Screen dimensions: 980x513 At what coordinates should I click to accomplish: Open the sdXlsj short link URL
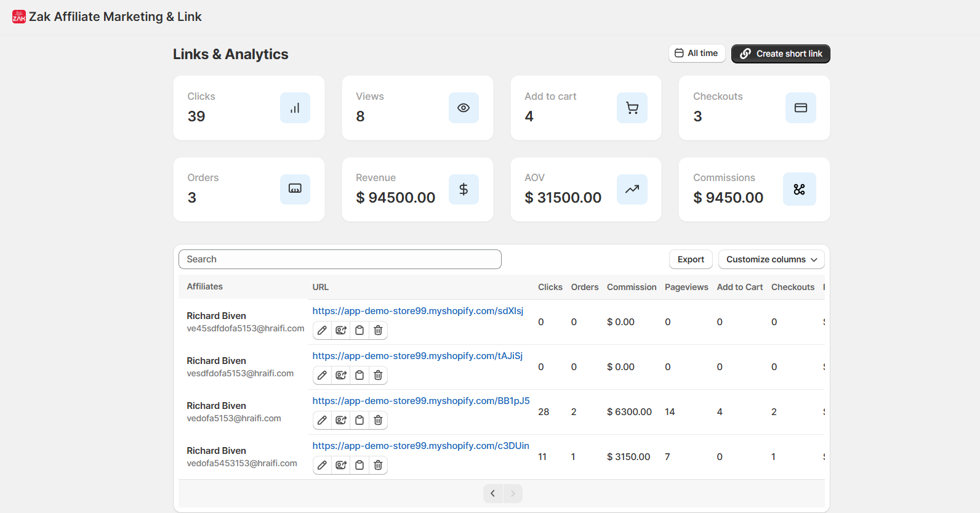coord(418,311)
